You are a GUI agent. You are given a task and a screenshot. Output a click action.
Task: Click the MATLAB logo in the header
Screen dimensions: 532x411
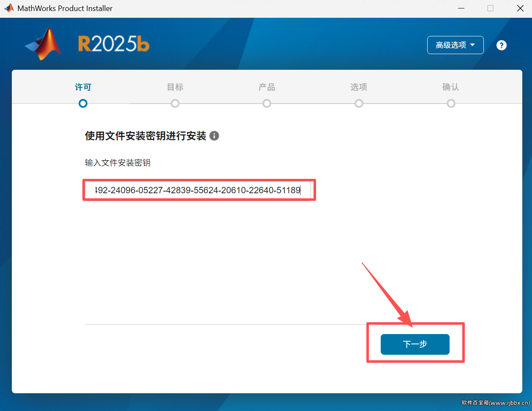click(44, 44)
